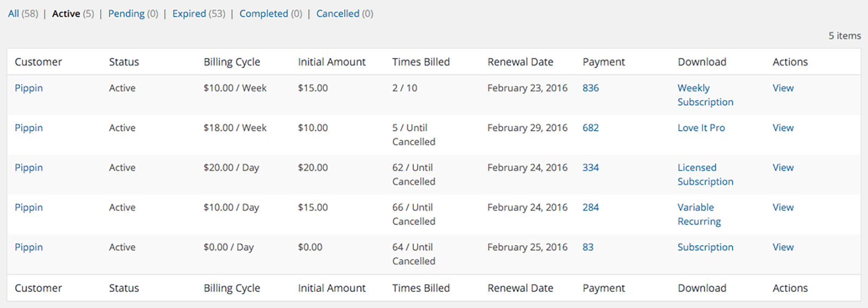
Task: Open the Variable Recurring download
Action: pos(699,214)
